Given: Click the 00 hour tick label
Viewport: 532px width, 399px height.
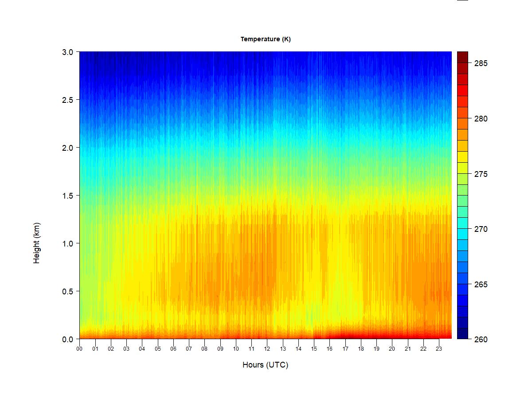Looking at the screenshot, I should point(79,349).
